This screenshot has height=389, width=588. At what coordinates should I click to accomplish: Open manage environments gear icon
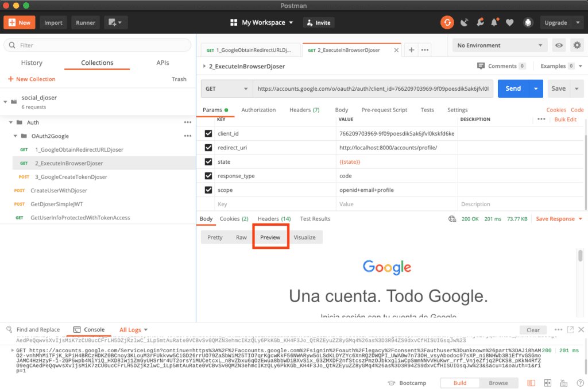pos(577,45)
